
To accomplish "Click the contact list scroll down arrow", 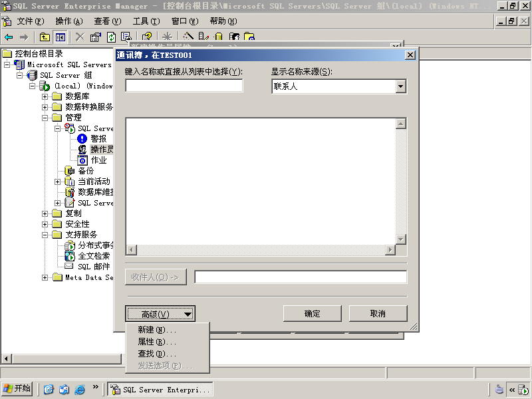I will pyautogui.click(x=401, y=239).
